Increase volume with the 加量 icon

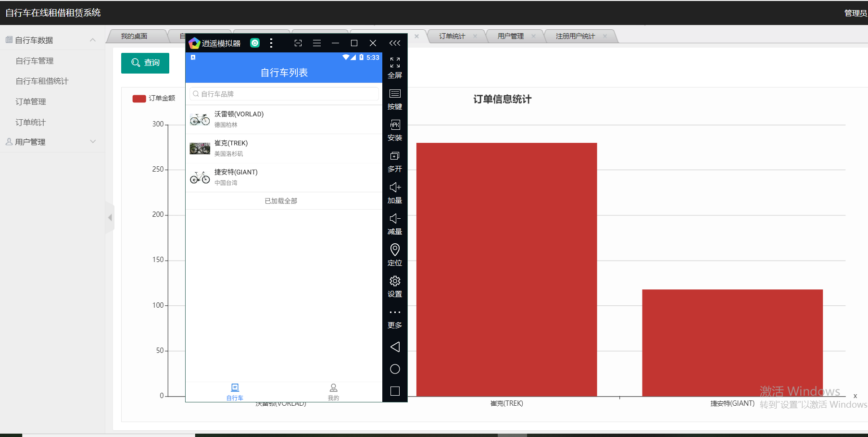395,187
